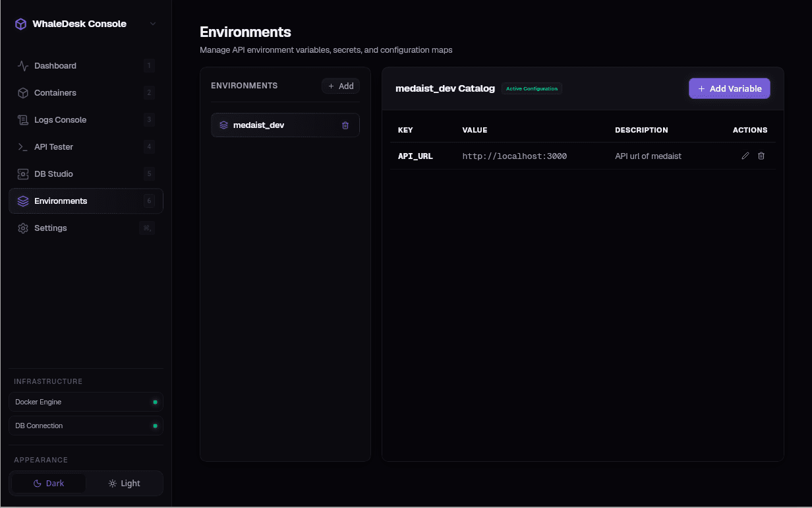The width and height of the screenshot is (812, 508).
Task: Delete the medaist_dev environment
Action: (345, 125)
